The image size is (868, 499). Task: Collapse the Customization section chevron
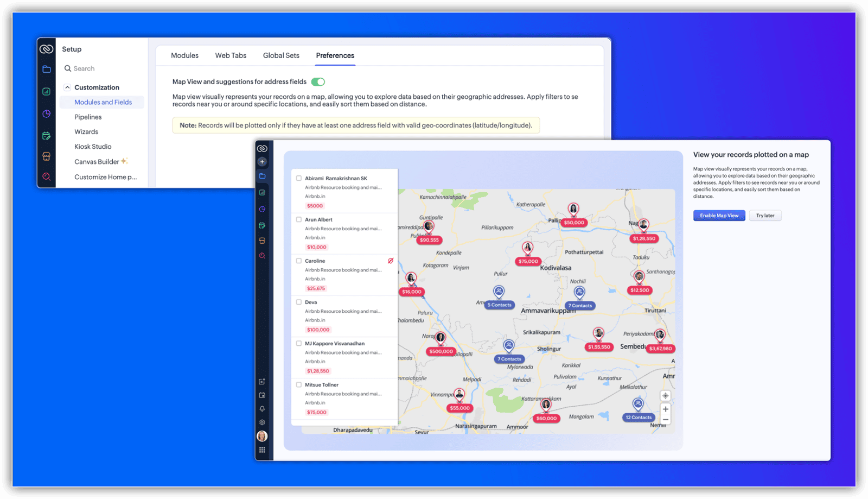coord(67,87)
